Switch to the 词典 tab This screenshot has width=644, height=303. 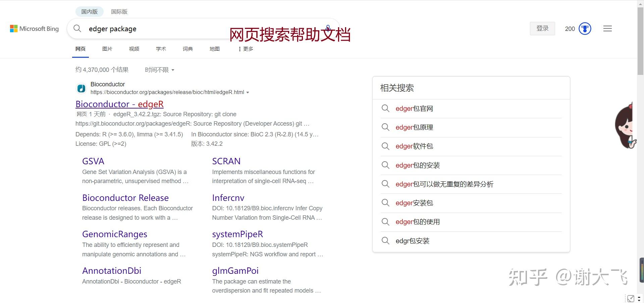click(188, 49)
